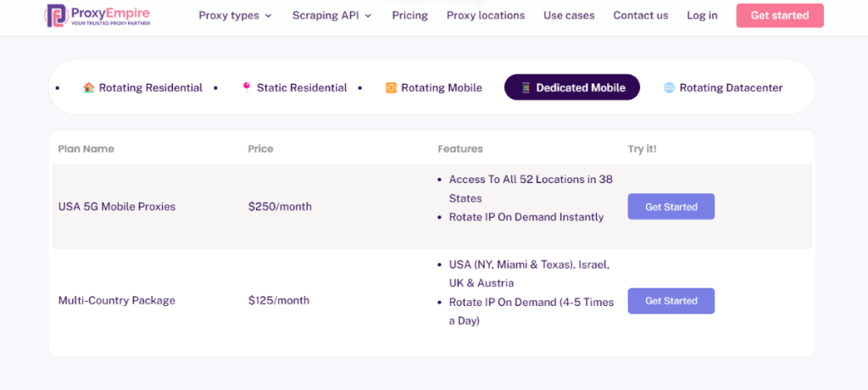Screen dimensions: 868x390
Task: Click the Log in link
Action: [x=702, y=15]
